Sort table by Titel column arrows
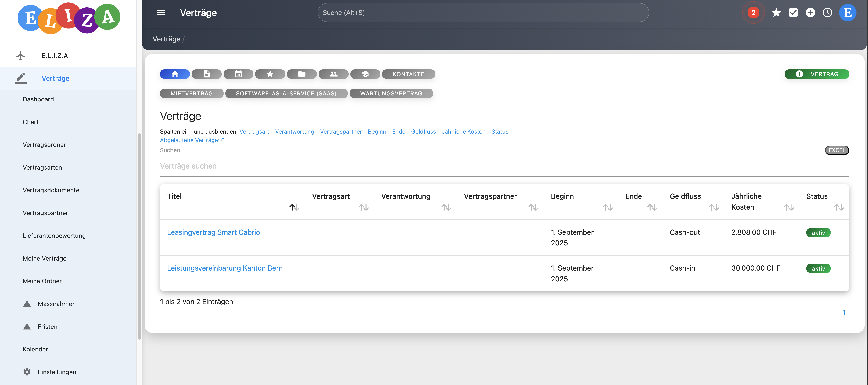 [x=294, y=207]
